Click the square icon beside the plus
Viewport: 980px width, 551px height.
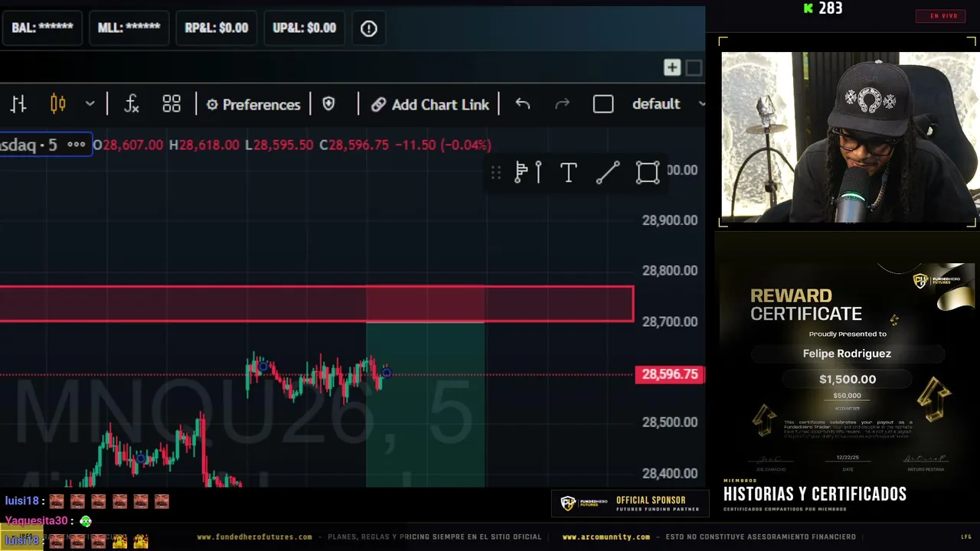click(694, 68)
